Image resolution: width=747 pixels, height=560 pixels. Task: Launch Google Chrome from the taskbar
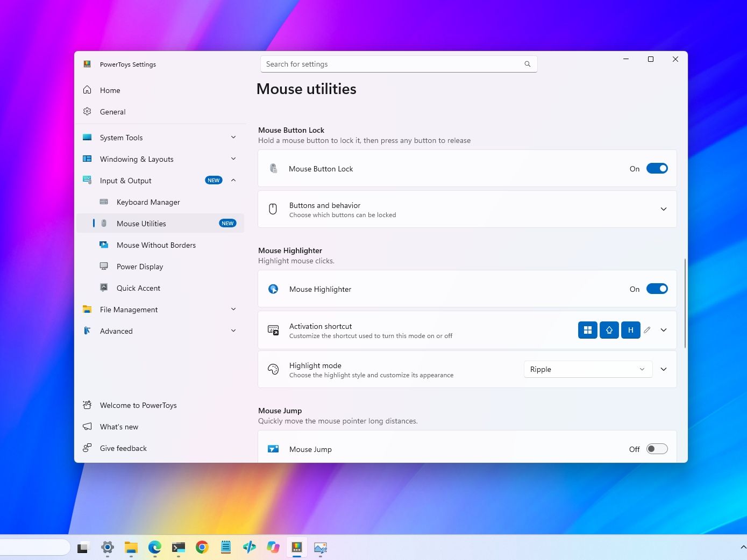pos(202,548)
